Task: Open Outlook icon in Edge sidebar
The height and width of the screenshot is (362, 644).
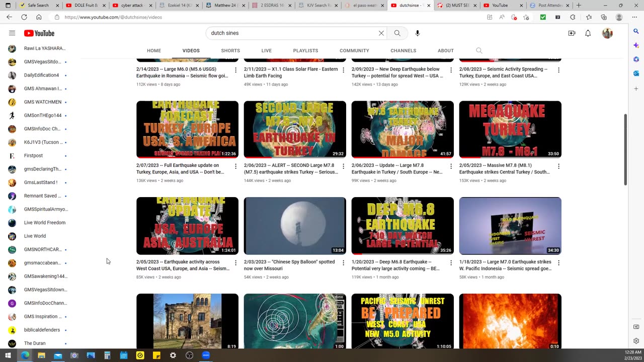Action: 636,73
